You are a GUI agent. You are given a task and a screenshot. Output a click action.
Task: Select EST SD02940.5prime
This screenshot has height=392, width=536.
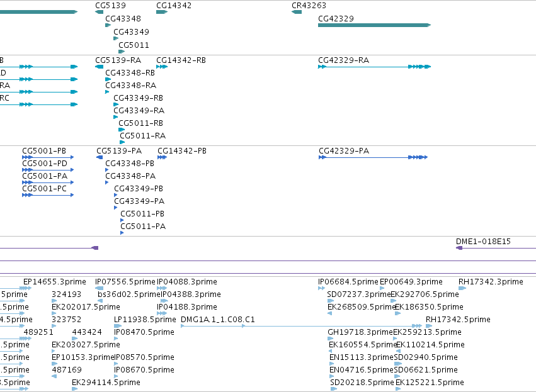click(x=426, y=357)
